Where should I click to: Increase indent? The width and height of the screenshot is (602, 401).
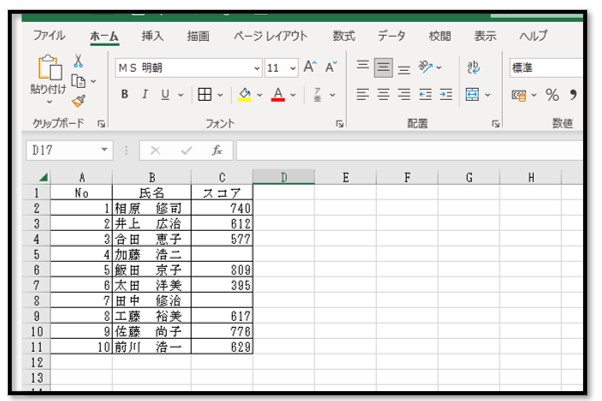(x=446, y=94)
